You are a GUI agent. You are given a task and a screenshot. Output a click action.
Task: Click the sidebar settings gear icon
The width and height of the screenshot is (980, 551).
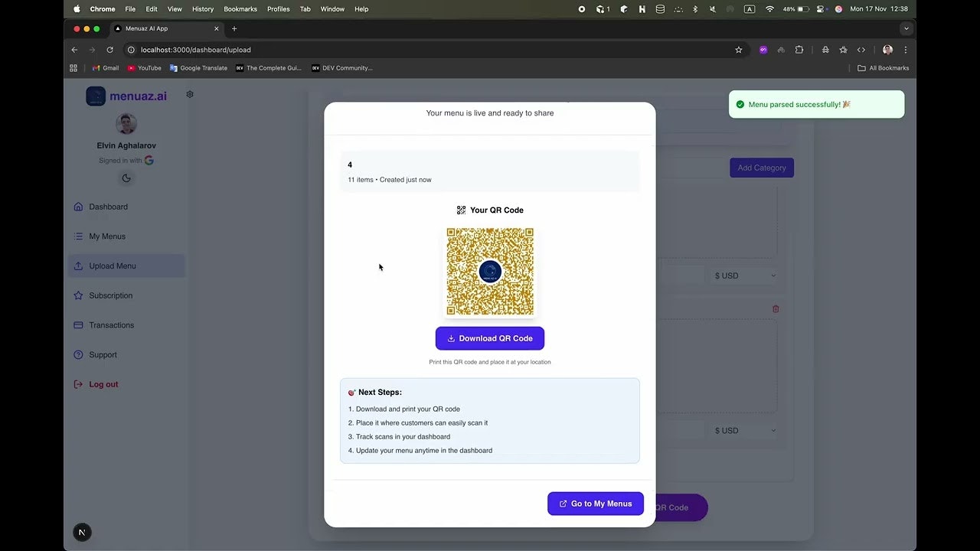pos(190,94)
